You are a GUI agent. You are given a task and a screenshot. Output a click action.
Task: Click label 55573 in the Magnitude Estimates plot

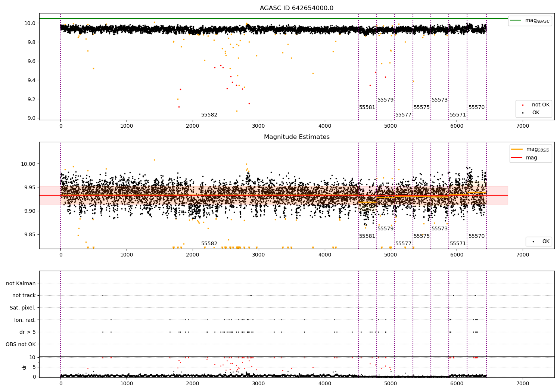(439, 229)
